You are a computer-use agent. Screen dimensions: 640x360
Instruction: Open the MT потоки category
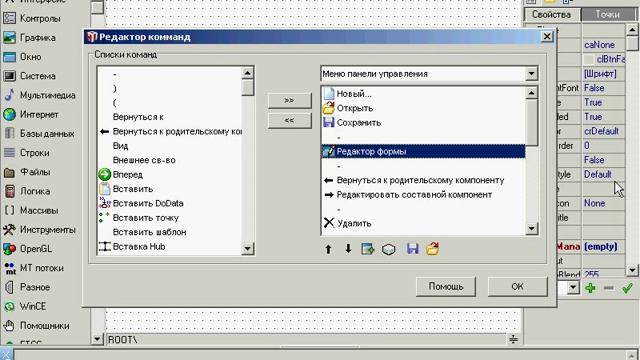pyautogui.click(x=42, y=268)
